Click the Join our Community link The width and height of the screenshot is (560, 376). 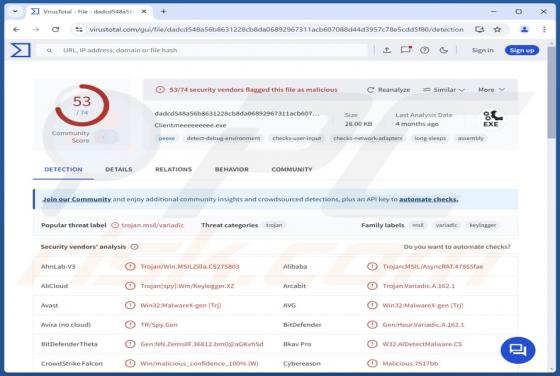77,199
